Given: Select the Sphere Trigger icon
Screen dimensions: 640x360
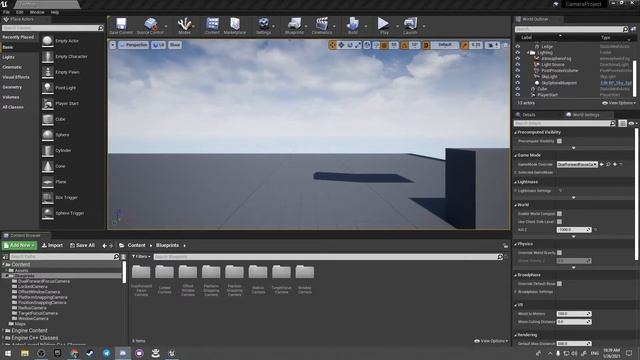Looking at the screenshot, I should pyautogui.click(x=48, y=213).
